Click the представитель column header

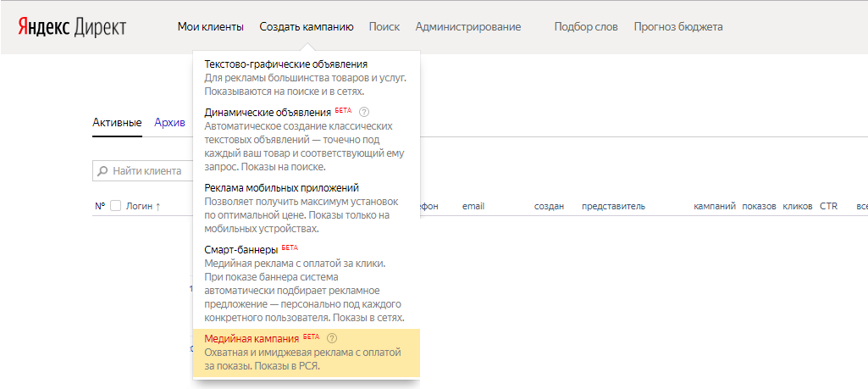click(x=613, y=206)
